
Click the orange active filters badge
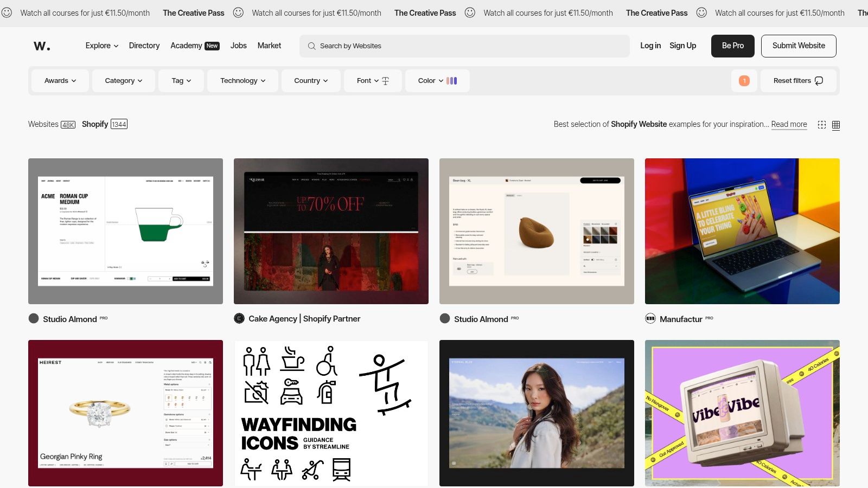[744, 81]
